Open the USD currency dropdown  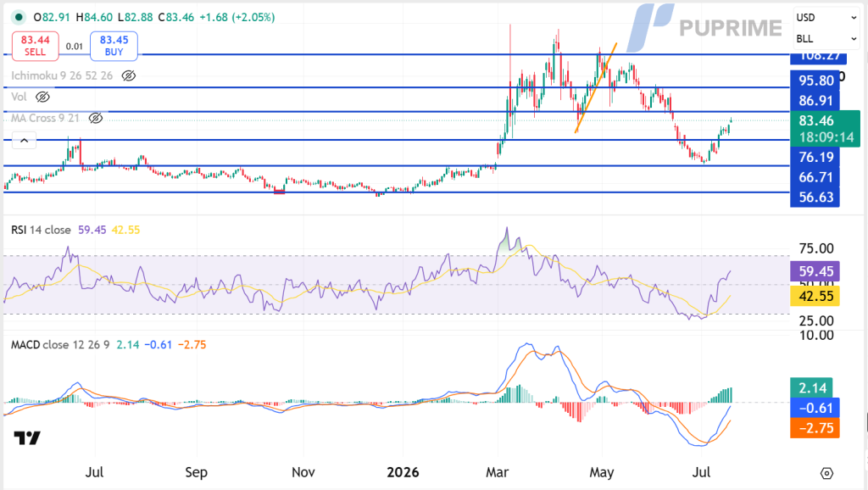[x=826, y=18]
